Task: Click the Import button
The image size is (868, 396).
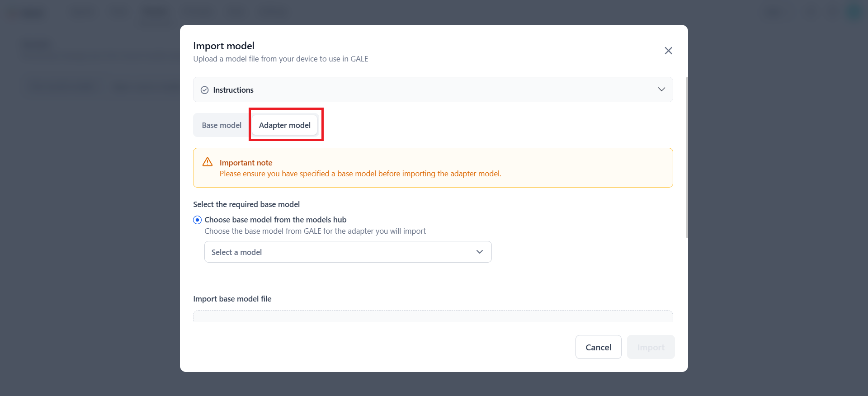Action: click(651, 347)
